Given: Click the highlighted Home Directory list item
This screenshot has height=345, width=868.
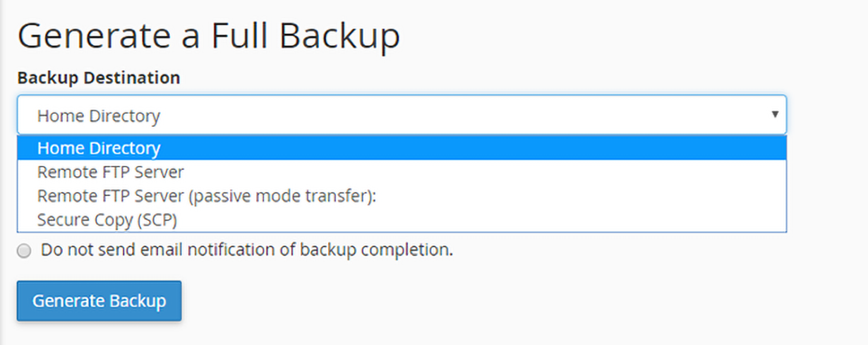Looking at the screenshot, I should 99,148.
